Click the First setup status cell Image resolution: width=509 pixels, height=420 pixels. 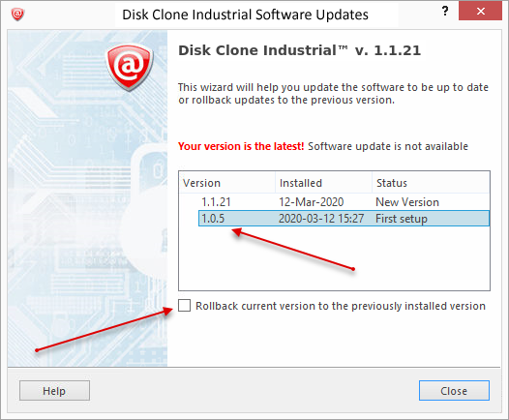click(x=402, y=219)
